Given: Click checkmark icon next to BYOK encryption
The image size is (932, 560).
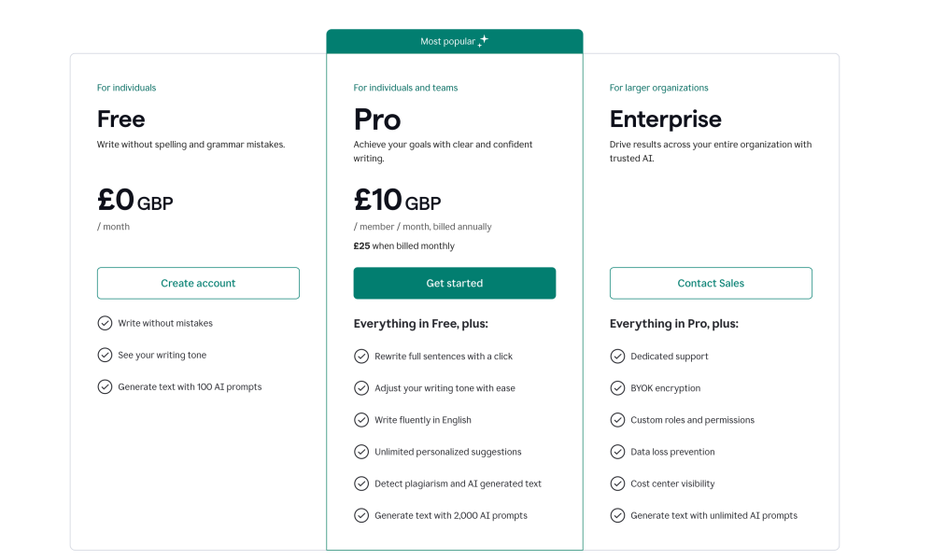Looking at the screenshot, I should 617,388.
